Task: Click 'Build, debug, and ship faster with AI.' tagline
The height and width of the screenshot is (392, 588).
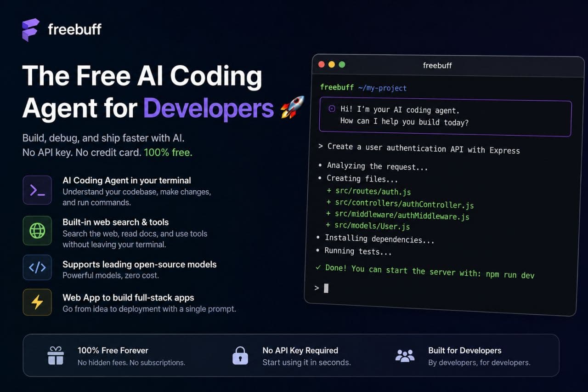Action: 103,138
